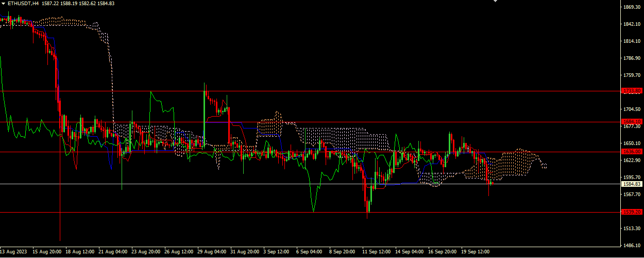644x258 pixels.
Task: Select the red 1733.80 price level label
Action: [x=632, y=91]
